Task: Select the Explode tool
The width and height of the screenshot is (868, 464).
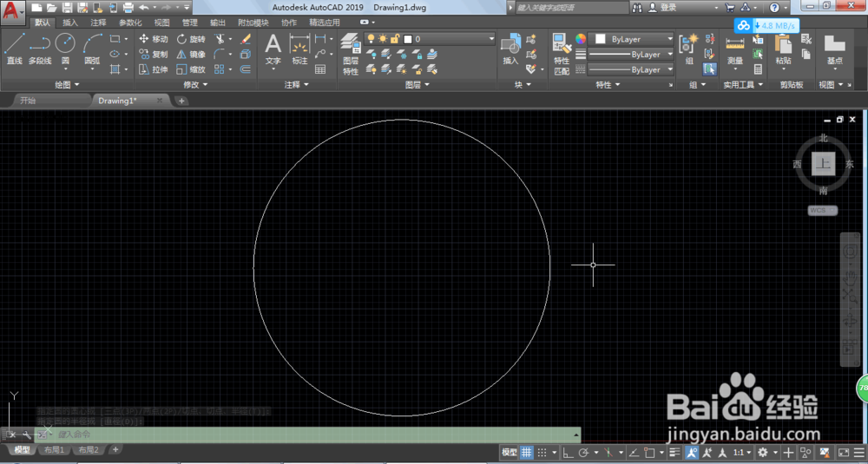Action: [x=246, y=54]
